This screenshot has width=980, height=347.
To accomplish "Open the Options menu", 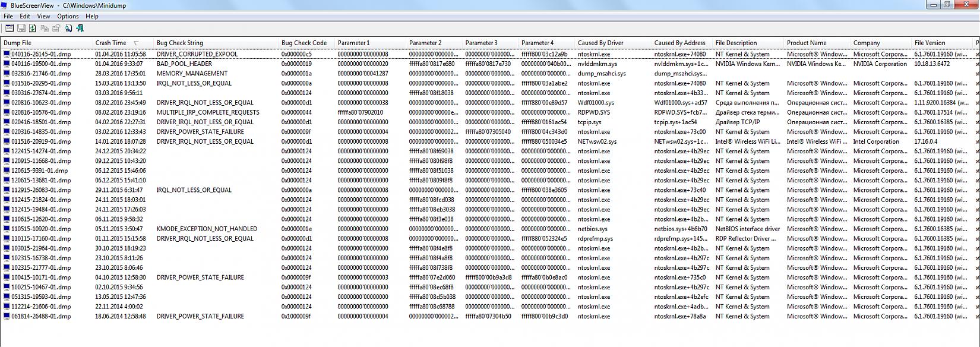I will pos(68,16).
